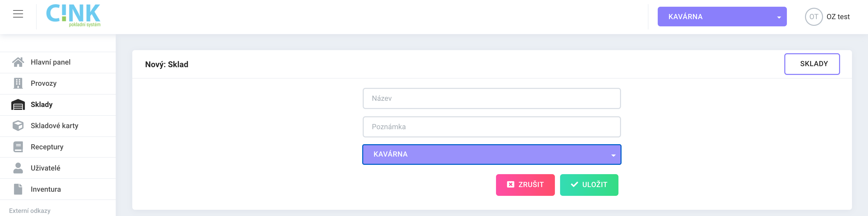Click the arrow on the form's KAVÁRNA dropdown
Image resolution: width=868 pixels, height=216 pixels.
(613, 155)
